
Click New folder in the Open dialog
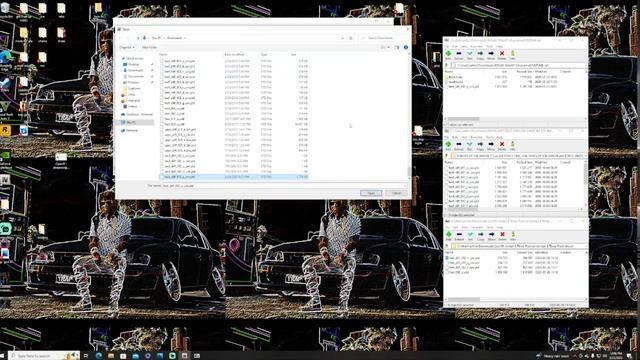click(x=149, y=47)
